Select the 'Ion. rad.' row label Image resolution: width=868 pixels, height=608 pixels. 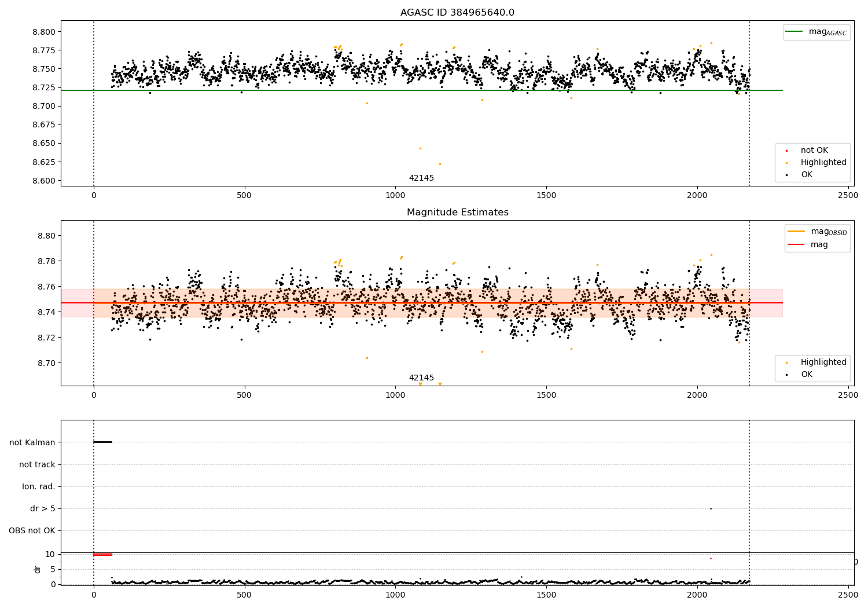38,486
